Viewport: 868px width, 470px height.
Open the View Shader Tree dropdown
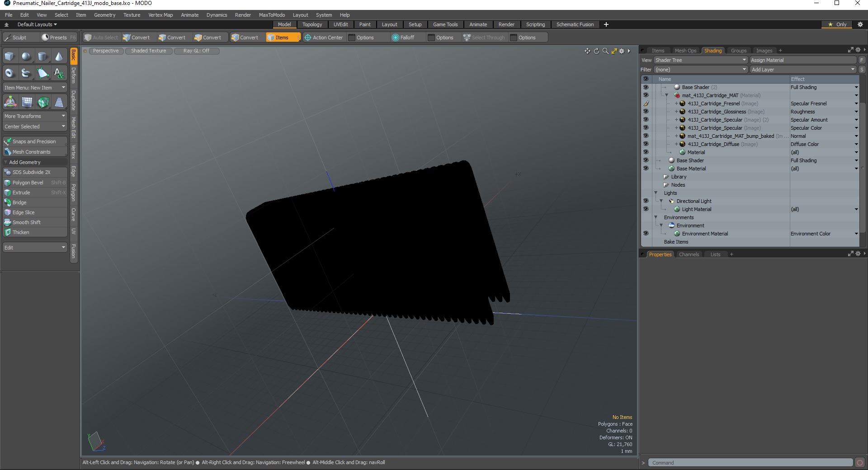tap(701, 60)
